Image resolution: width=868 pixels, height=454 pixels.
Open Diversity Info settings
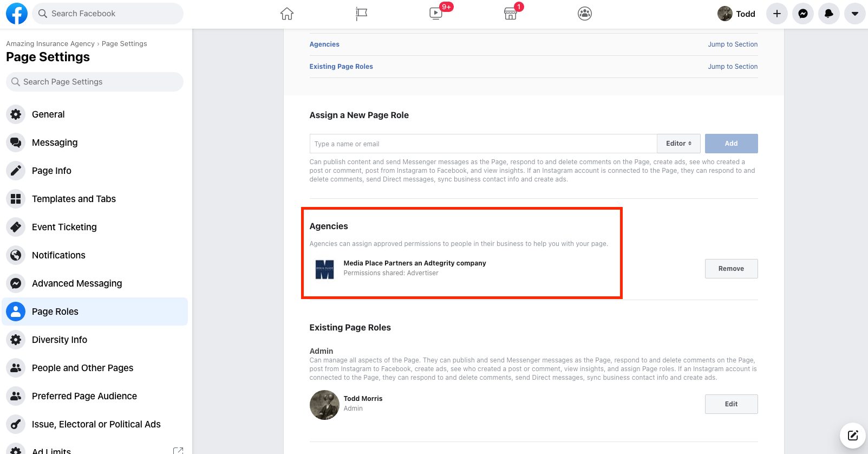point(95,340)
